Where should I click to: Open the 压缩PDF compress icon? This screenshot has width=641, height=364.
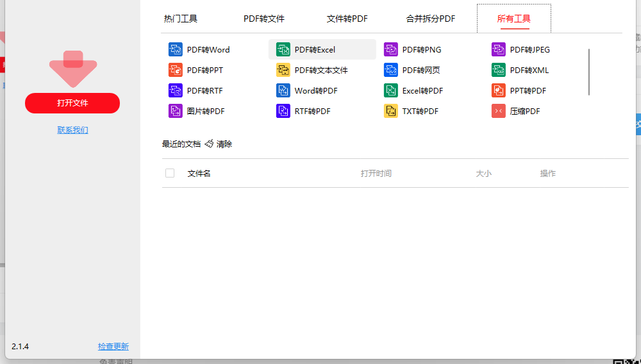click(x=499, y=111)
